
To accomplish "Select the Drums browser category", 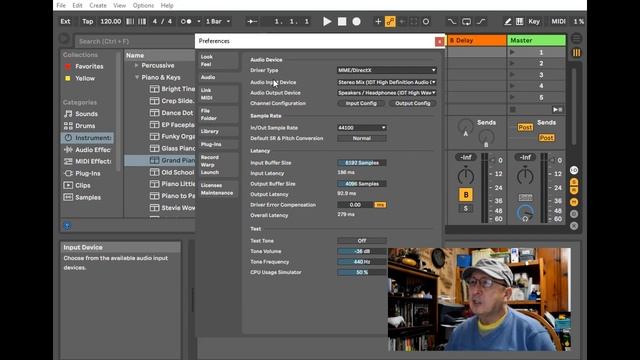I will [85, 126].
